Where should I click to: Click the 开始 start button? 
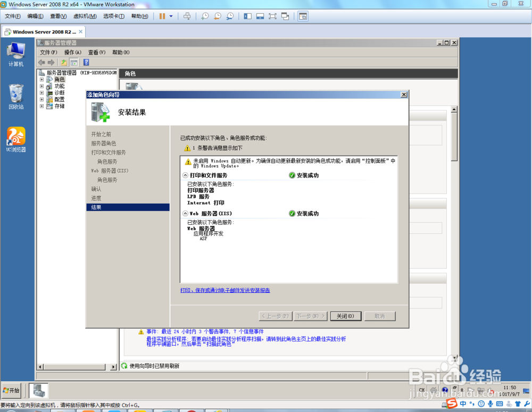coord(11,391)
